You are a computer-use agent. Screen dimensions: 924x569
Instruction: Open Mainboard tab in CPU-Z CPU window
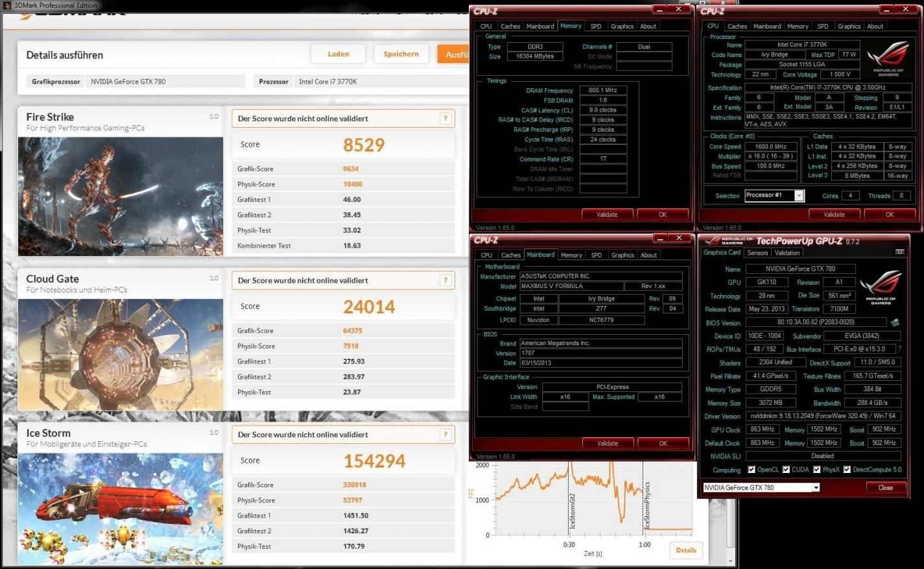click(x=767, y=27)
